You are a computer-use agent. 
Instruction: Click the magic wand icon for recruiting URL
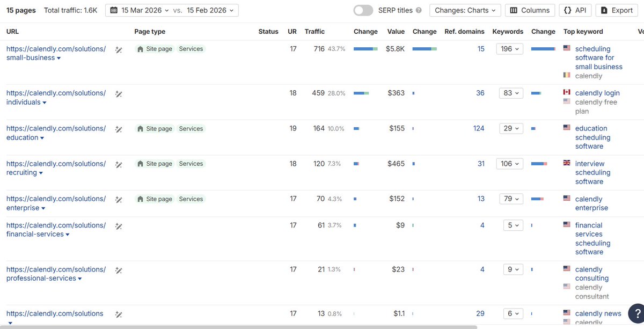(119, 164)
